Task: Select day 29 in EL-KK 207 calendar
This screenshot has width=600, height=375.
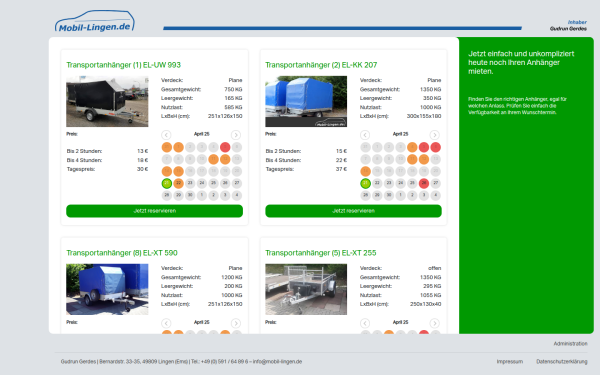Action: pos(377,195)
